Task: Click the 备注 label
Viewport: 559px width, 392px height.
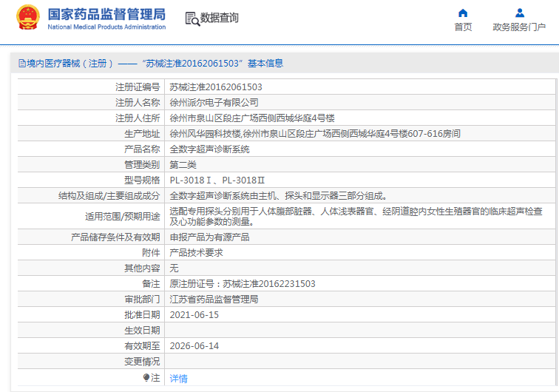Action: click(x=151, y=284)
